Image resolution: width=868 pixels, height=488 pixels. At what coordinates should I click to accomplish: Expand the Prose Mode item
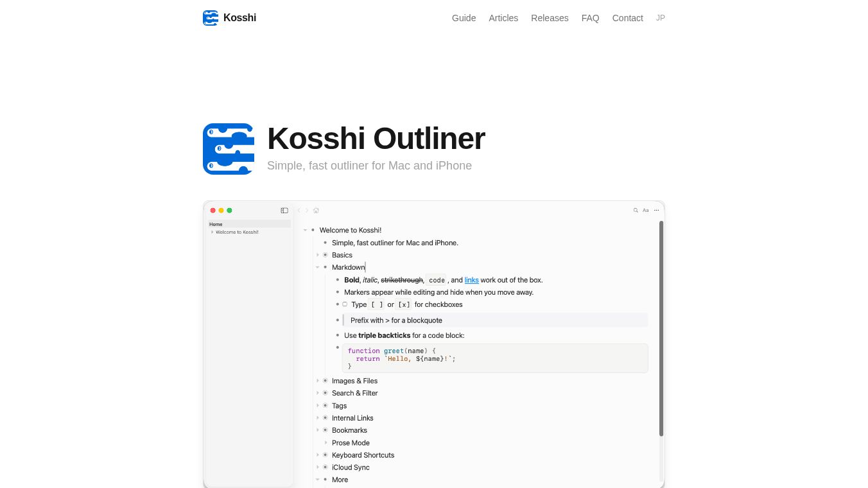[325, 443]
